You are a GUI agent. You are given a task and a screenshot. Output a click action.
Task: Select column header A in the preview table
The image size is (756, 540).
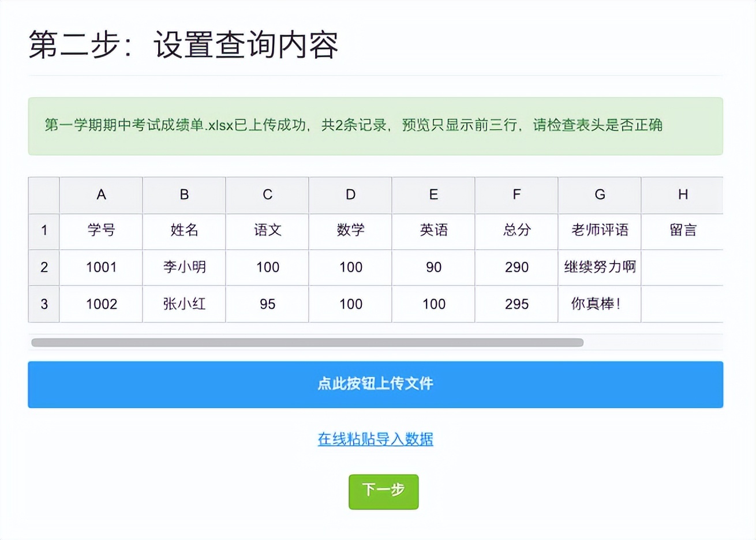click(101, 194)
